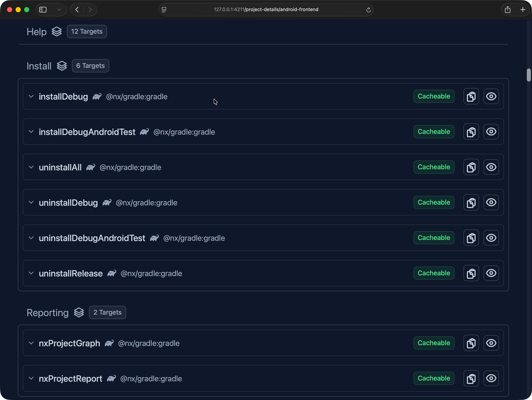Click the Install group layers icon
This screenshot has width=532, height=400.
[62, 66]
